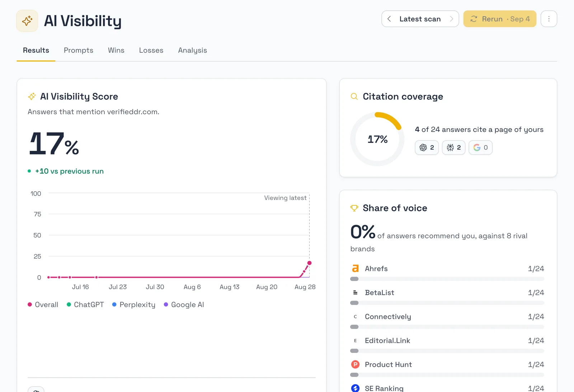The height and width of the screenshot is (392, 574).
Task: Click the magnifier icon beside Citation coverage
Action: tap(354, 96)
